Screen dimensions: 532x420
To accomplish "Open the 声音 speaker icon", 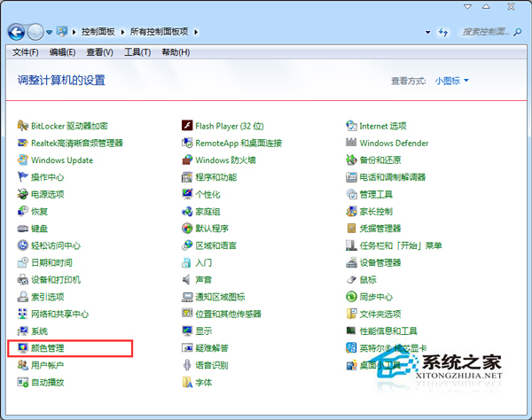I will click(x=187, y=280).
